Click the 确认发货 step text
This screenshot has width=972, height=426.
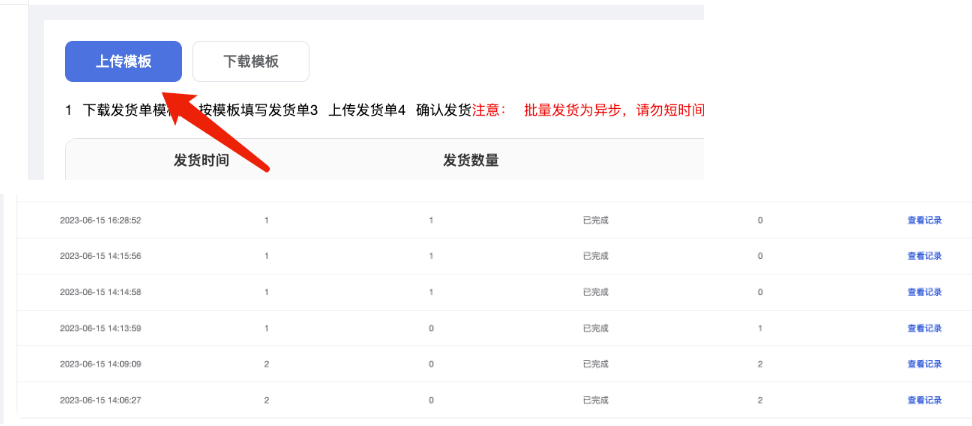tap(443, 110)
